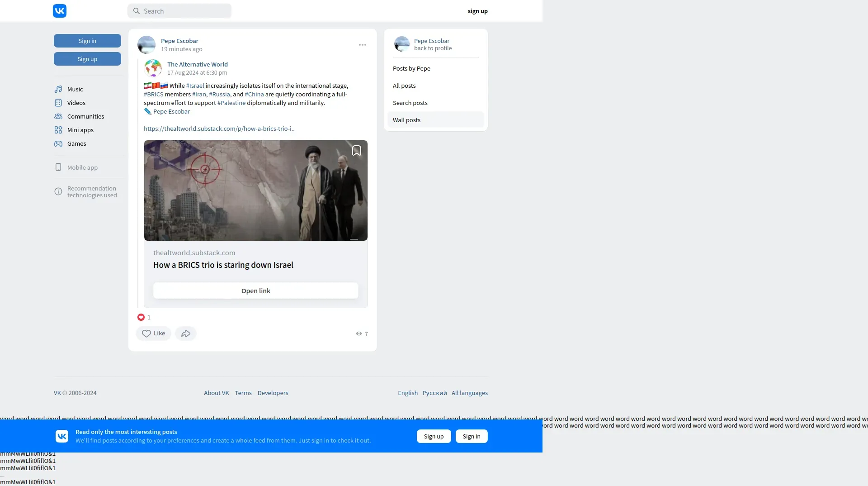Click the sidebar Sign in button

[87, 41]
